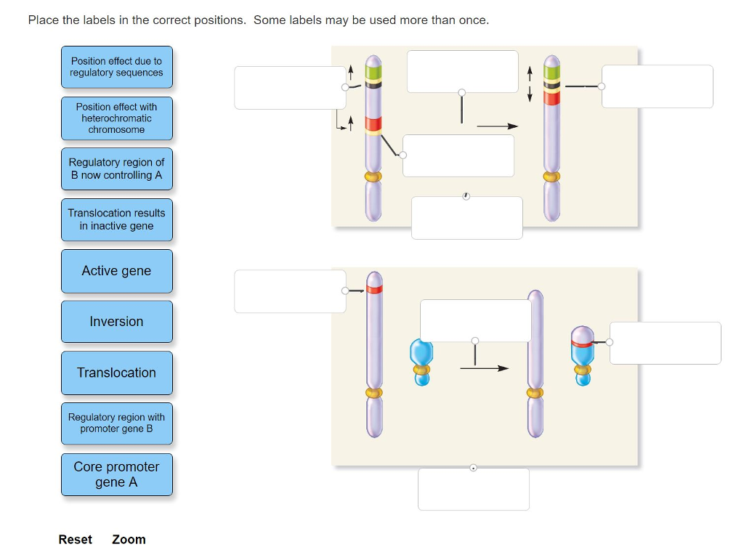Select the blue protein shape in the bottom panel
This screenshot has width=744, height=560.
coord(422,355)
